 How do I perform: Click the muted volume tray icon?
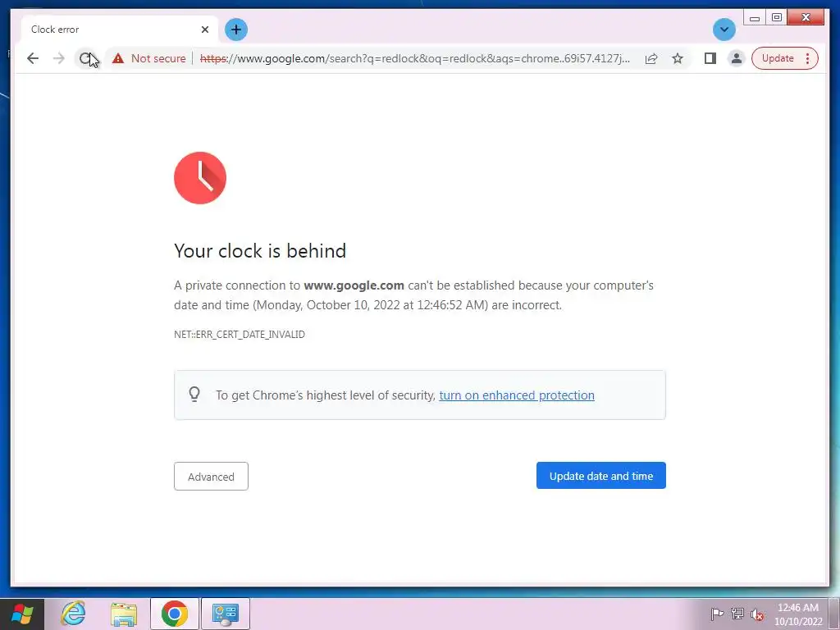pos(757,614)
